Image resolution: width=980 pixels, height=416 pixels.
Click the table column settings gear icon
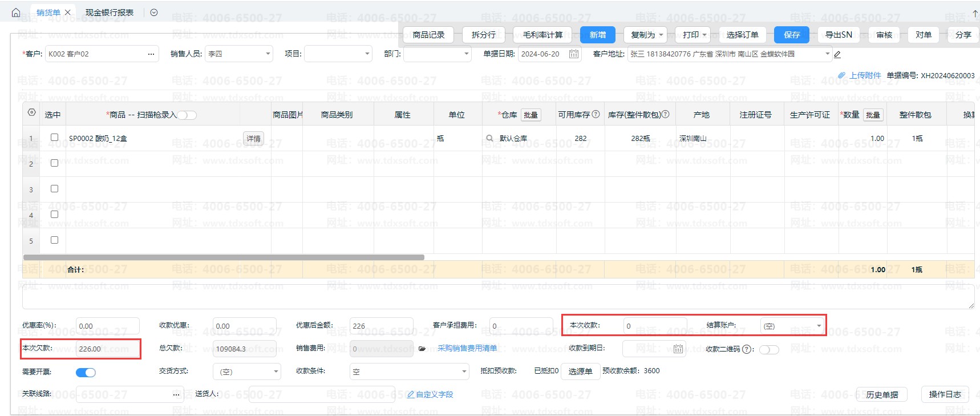(x=31, y=113)
